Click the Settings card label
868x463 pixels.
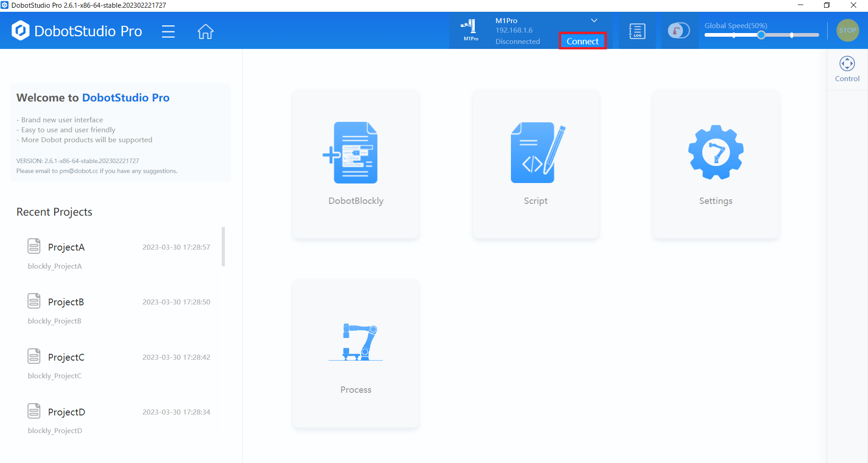click(716, 201)
